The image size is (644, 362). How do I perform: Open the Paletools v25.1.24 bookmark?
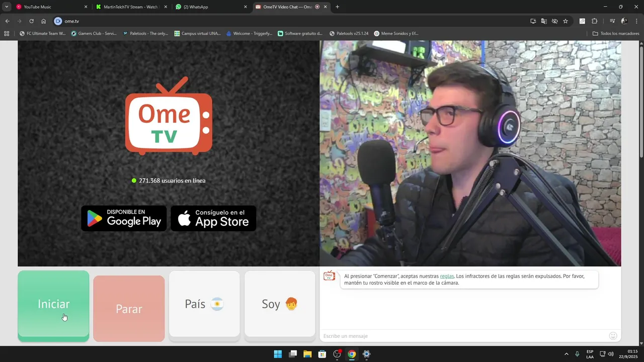(x=349, y=34)
